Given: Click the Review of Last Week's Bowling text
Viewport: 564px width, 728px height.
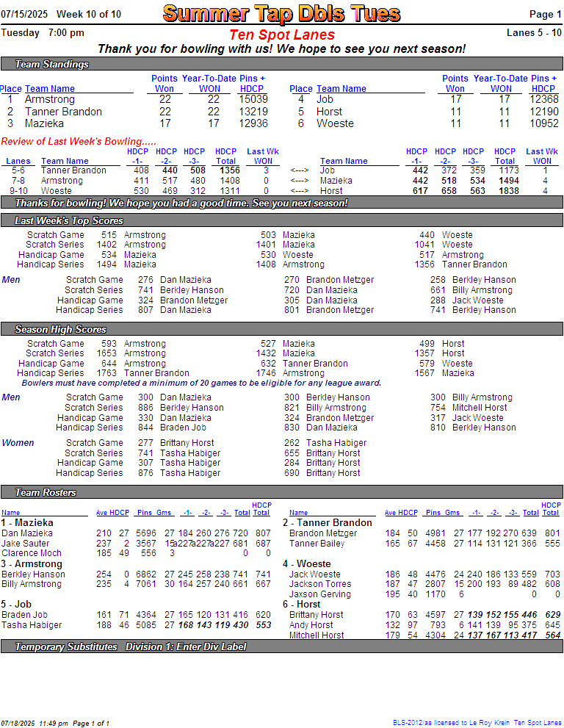Looking at the screenshot, I should coord(79,141).
